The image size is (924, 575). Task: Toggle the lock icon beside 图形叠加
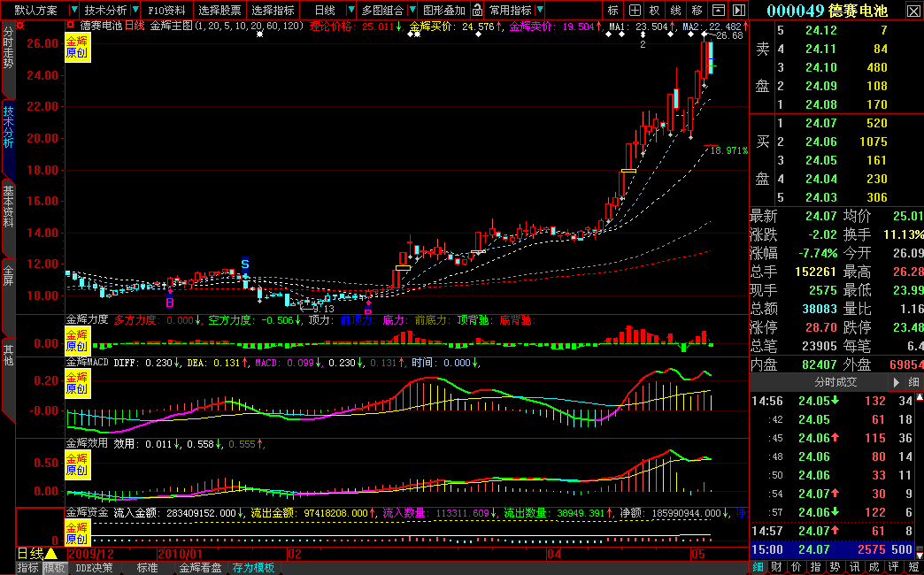477,10
